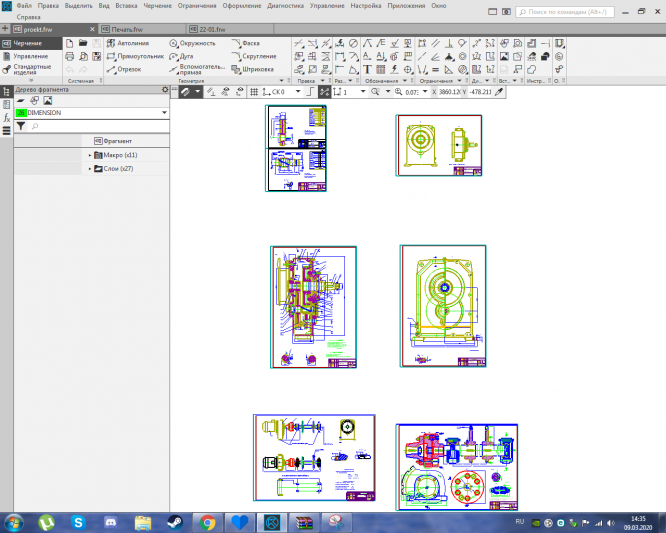
Task: Select the Автолиния drawing tool
Action: pos(131,44)
